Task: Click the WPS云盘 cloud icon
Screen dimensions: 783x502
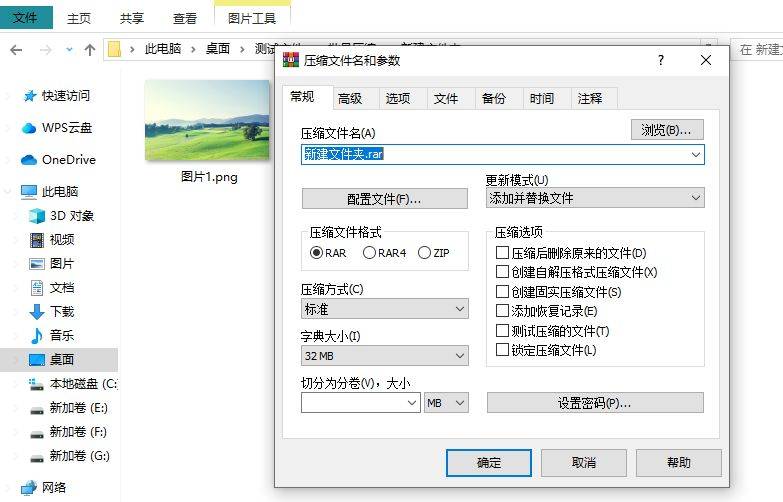Action: [x=29, y=128]
